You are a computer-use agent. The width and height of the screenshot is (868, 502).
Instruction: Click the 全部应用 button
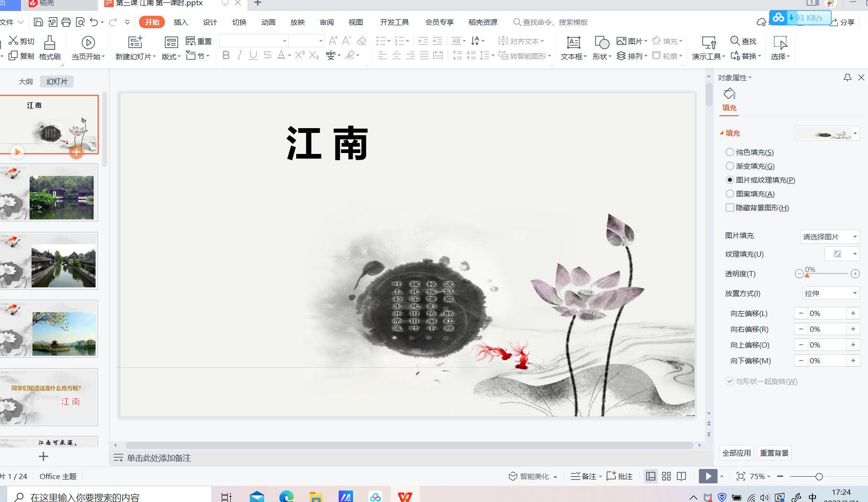[736, 452]
